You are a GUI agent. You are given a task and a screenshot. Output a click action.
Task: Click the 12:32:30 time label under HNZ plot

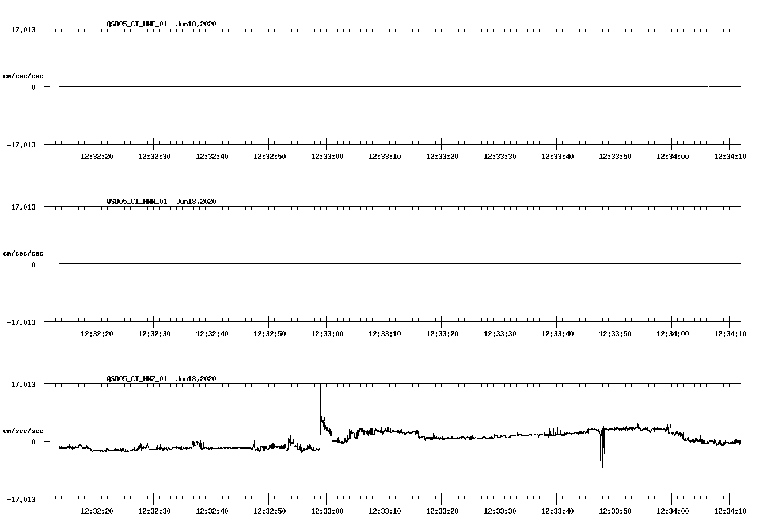click(x=154, y=511)
